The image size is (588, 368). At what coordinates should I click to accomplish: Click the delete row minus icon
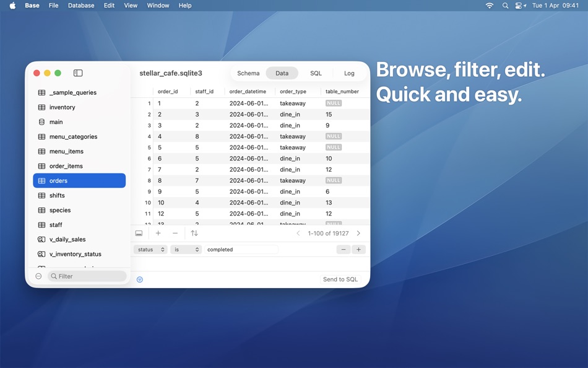pos(175,233)
